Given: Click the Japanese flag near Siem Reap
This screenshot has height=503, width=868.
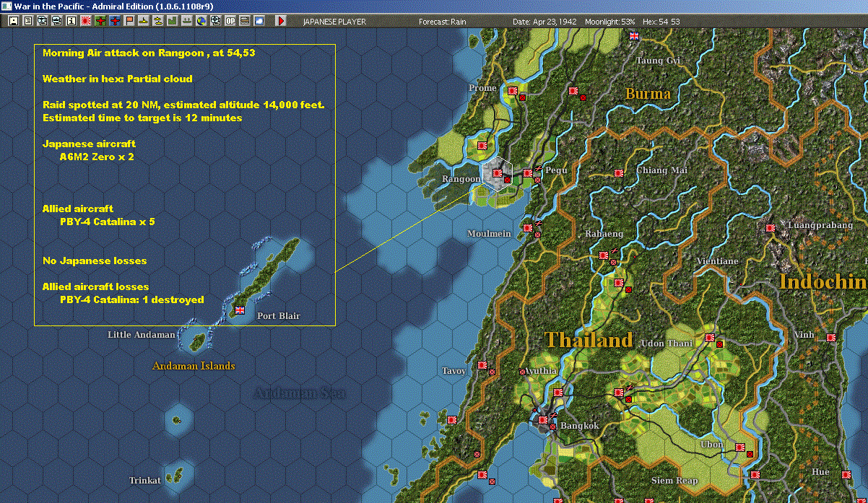Looking at the screenshot, I should 755,474.
